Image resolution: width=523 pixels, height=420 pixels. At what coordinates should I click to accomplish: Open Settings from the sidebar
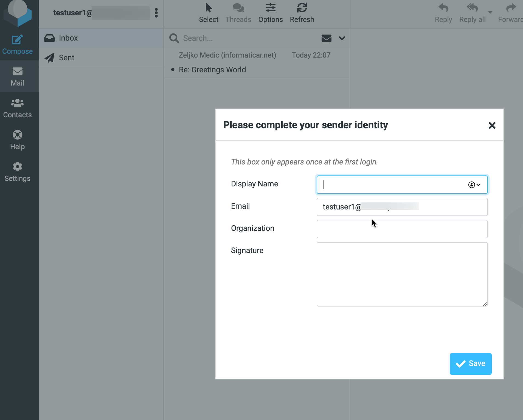(17, 172)
